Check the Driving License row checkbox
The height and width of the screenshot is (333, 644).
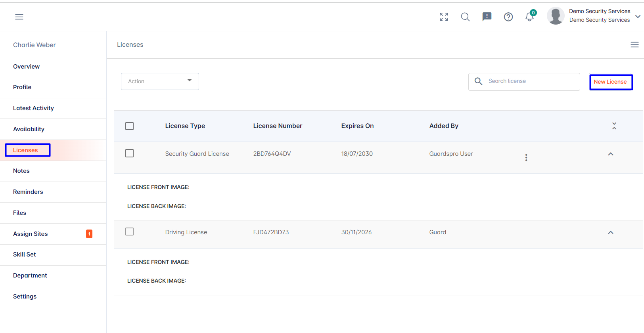[x=129, y=232]
